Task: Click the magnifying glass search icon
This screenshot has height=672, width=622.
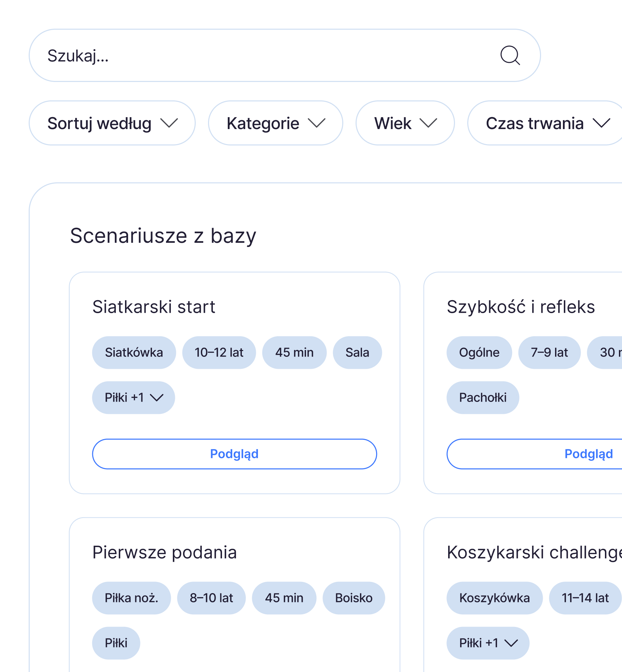Action: pos(510,55)
